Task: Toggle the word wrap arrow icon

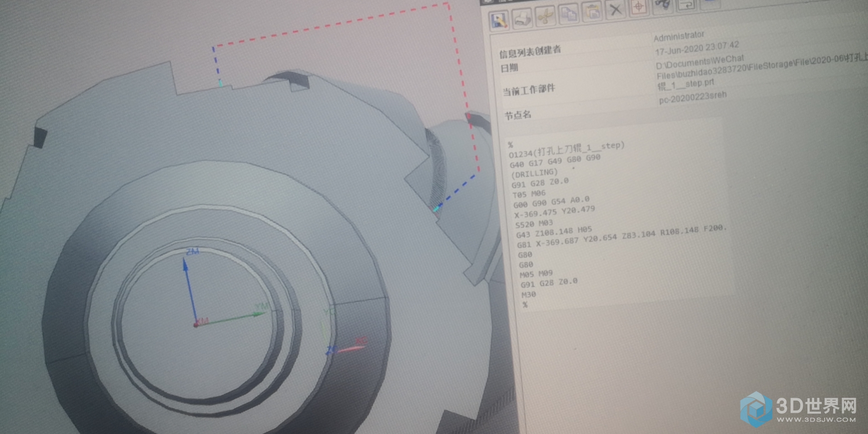Action: (687, 5)
